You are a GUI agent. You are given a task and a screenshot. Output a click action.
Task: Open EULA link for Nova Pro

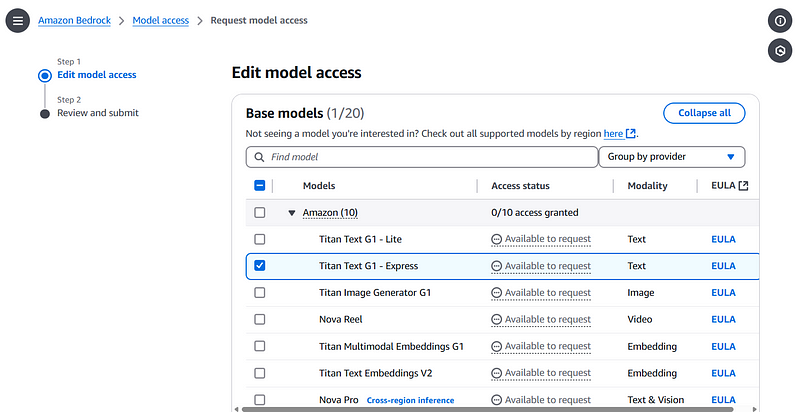point(723,400)
